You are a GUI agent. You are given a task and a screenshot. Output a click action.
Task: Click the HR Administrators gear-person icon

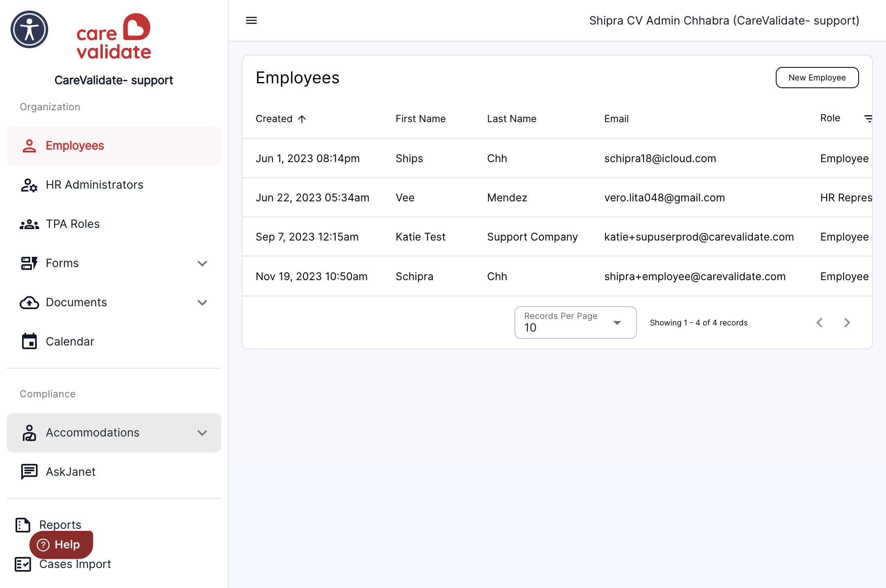tap(29, 185)
